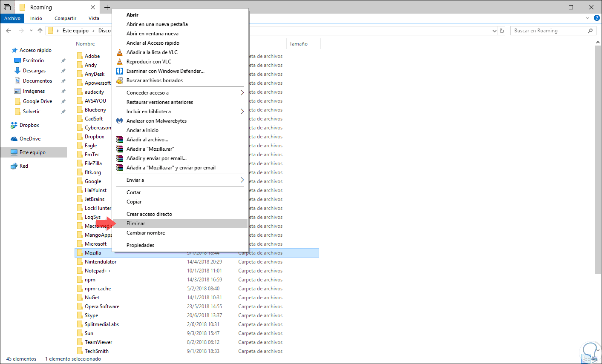Click the Red network icon

coord(14,166)
